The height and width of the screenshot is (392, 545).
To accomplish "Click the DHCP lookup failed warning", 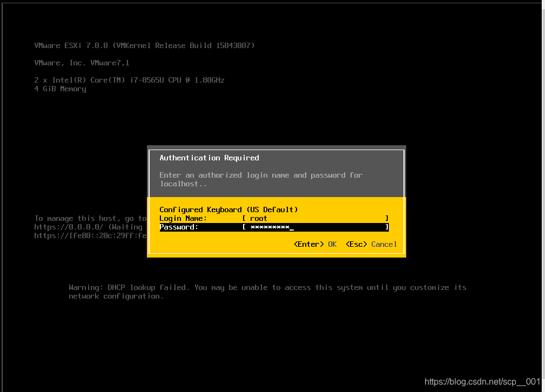I will tap(267, 292).
